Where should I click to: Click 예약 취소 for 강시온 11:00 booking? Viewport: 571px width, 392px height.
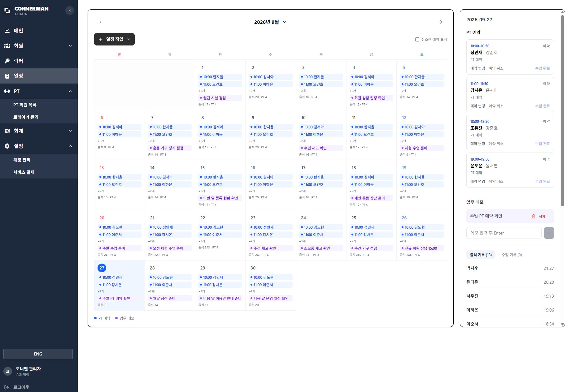pos(496,106)
